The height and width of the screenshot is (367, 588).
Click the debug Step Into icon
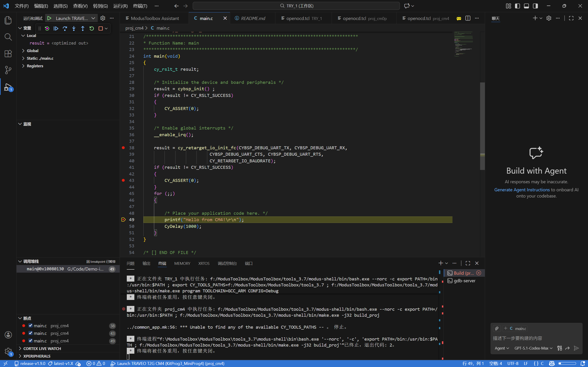(74, 28)
